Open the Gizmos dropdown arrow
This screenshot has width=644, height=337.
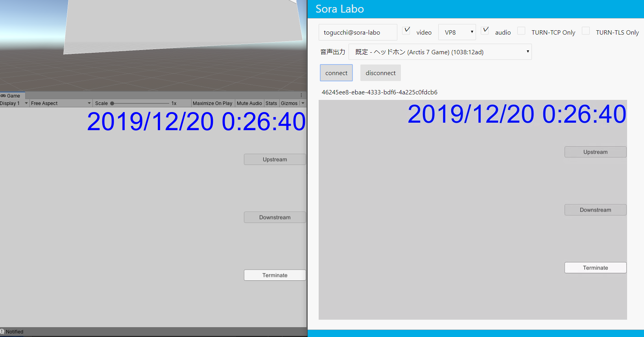(303, 103)
